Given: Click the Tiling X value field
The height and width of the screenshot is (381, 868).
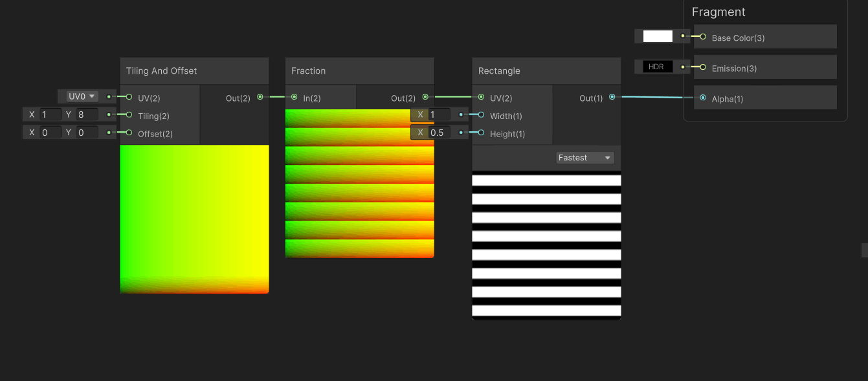Looking at the screenshot, I should point(50,114).
